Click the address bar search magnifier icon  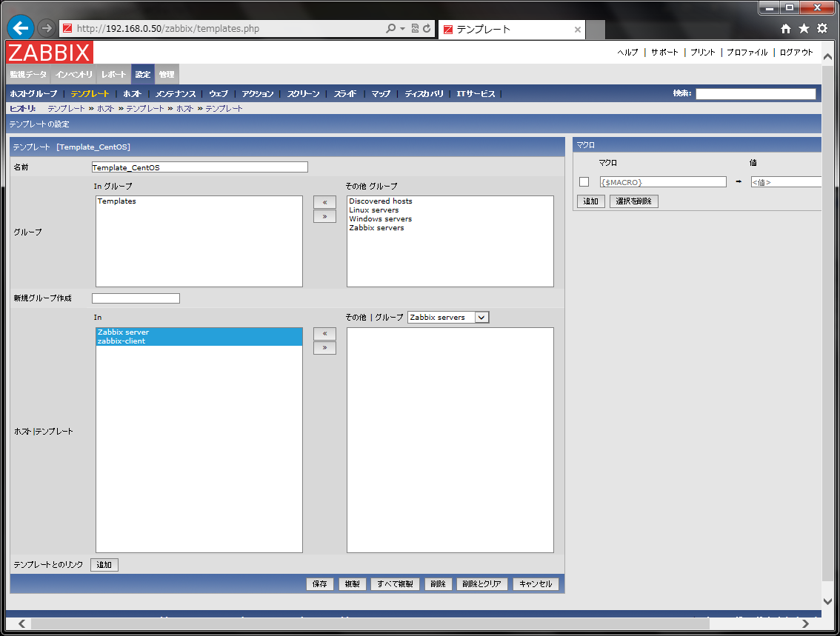click(391, 28)
